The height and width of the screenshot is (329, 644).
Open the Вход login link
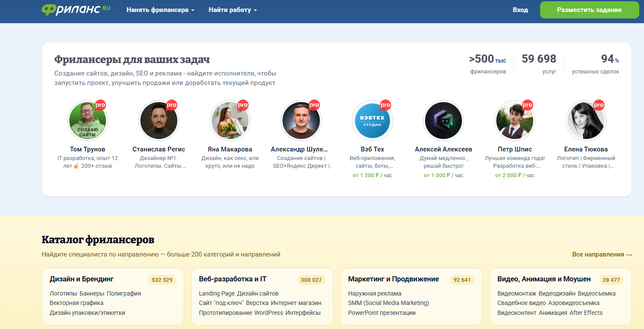tap(520, 10)
